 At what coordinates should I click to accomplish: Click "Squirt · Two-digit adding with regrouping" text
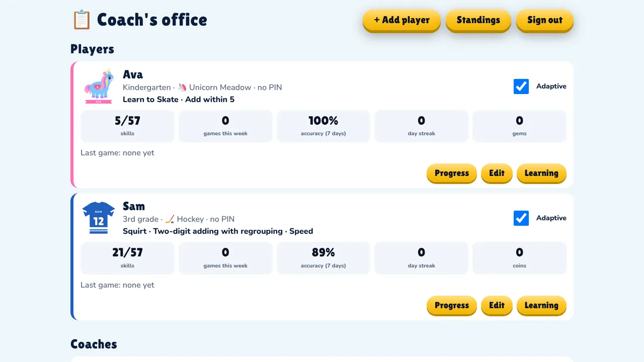pyautogui.click(x=203, y=231)
